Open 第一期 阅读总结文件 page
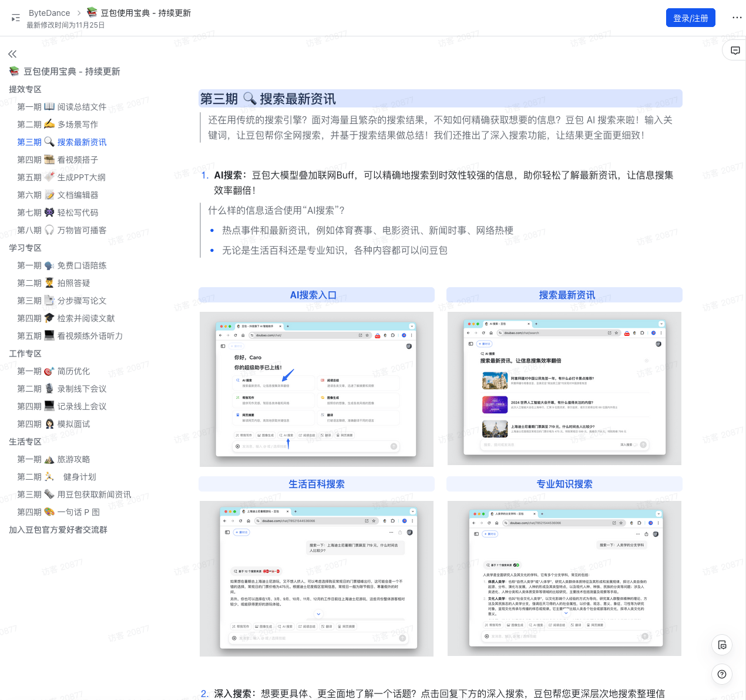This screenshot has width=746, height=700. [62, 107]
